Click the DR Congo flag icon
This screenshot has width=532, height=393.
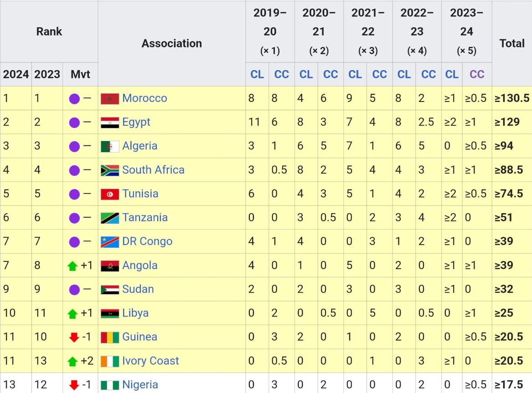click(110, 242)
